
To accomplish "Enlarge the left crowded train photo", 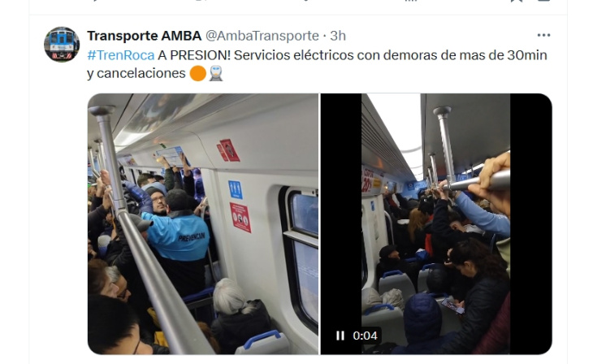I will pos(203,223).
